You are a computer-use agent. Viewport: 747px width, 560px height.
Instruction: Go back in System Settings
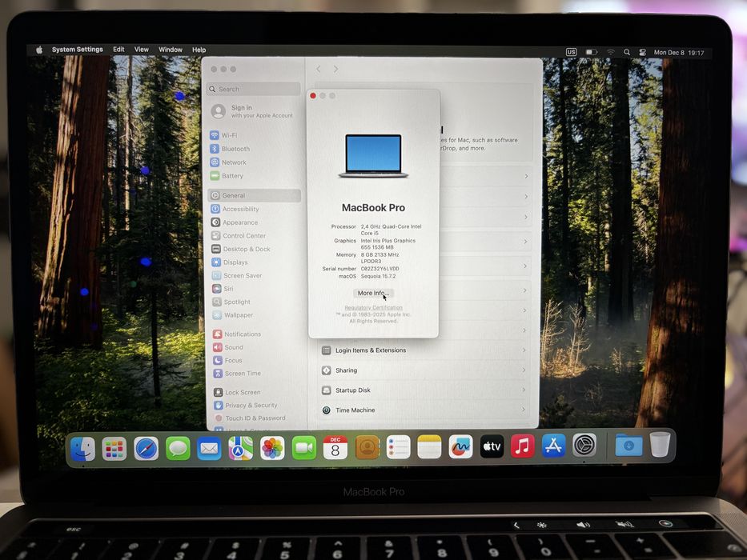pos(318,69)
